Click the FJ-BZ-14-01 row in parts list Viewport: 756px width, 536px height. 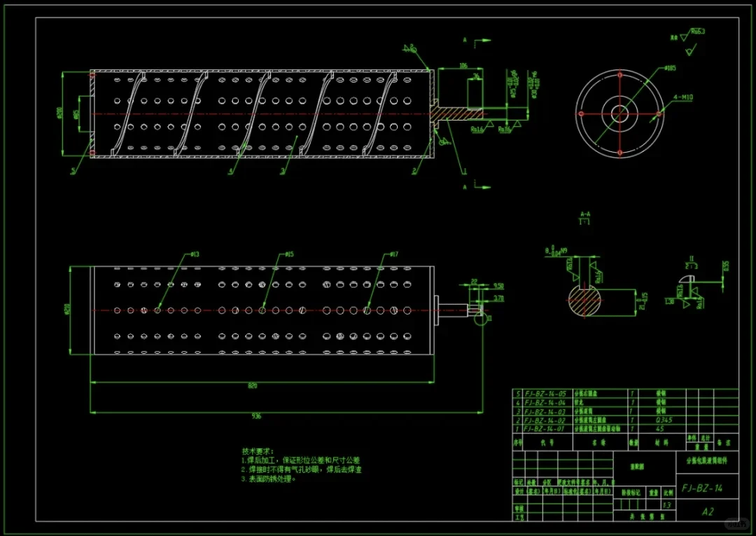pos(546,429)
